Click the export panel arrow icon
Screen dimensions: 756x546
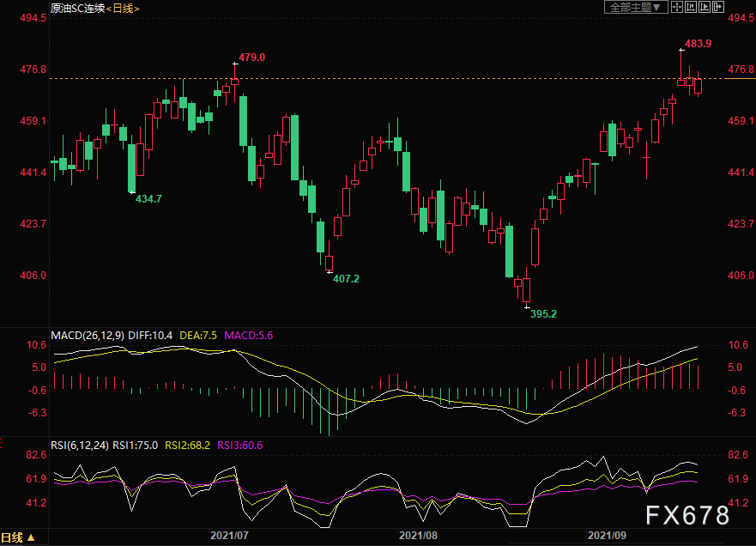[x=718, y=7]
